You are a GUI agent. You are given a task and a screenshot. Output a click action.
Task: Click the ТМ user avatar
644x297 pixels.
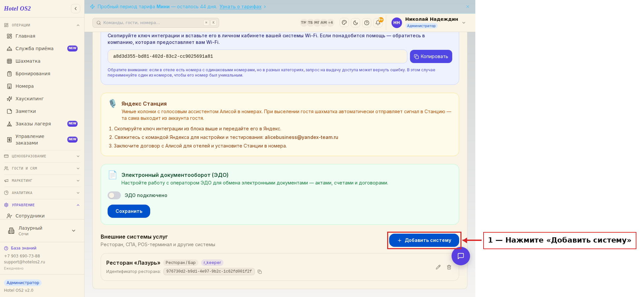tap(303, 22)
